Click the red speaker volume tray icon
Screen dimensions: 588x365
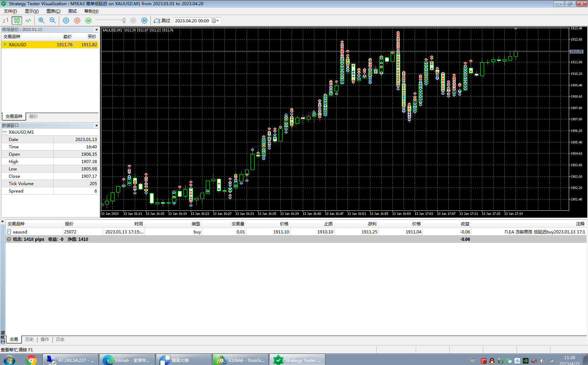534,361
